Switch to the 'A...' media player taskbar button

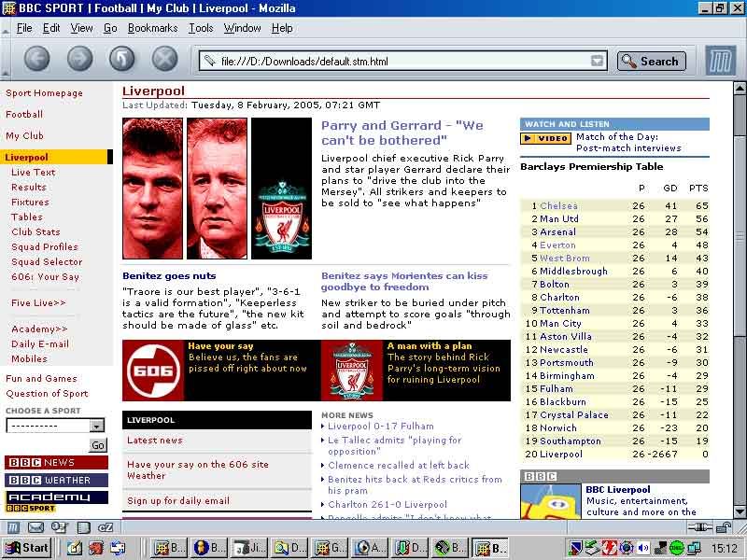(371, 548)
